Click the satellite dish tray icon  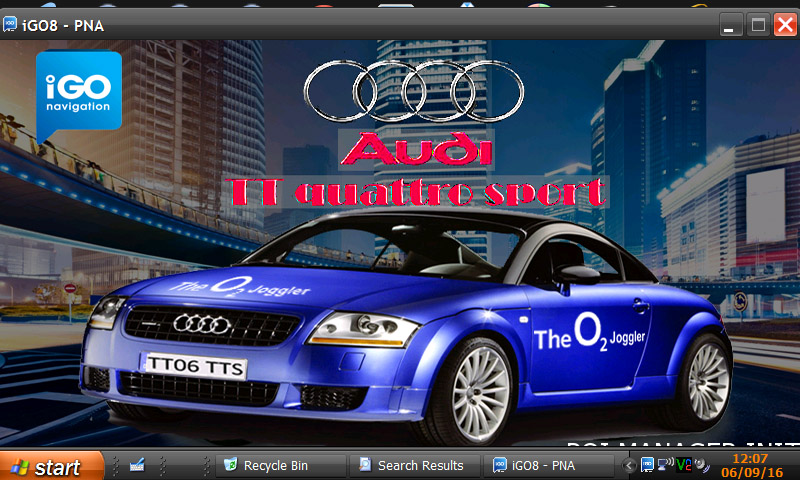click(702, 465)
